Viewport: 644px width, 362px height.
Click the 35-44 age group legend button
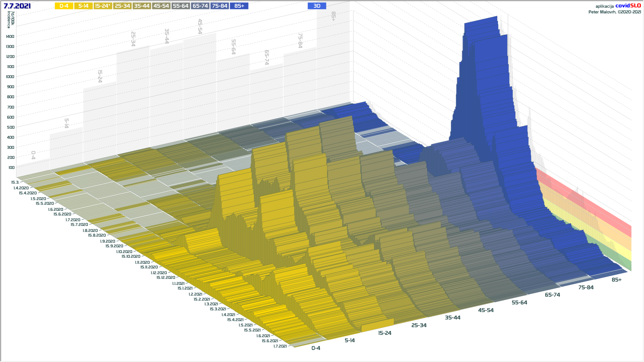pyautogui.click(x=142, y=6)
